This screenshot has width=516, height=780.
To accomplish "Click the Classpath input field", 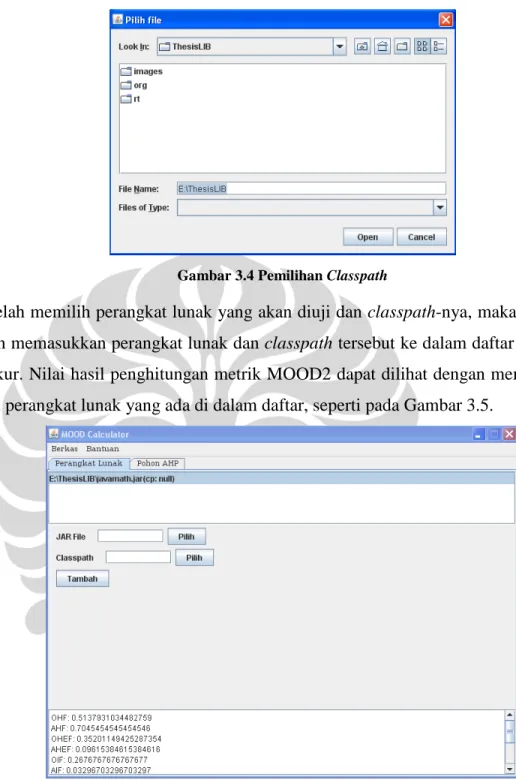I will click(x=138, y=557).
